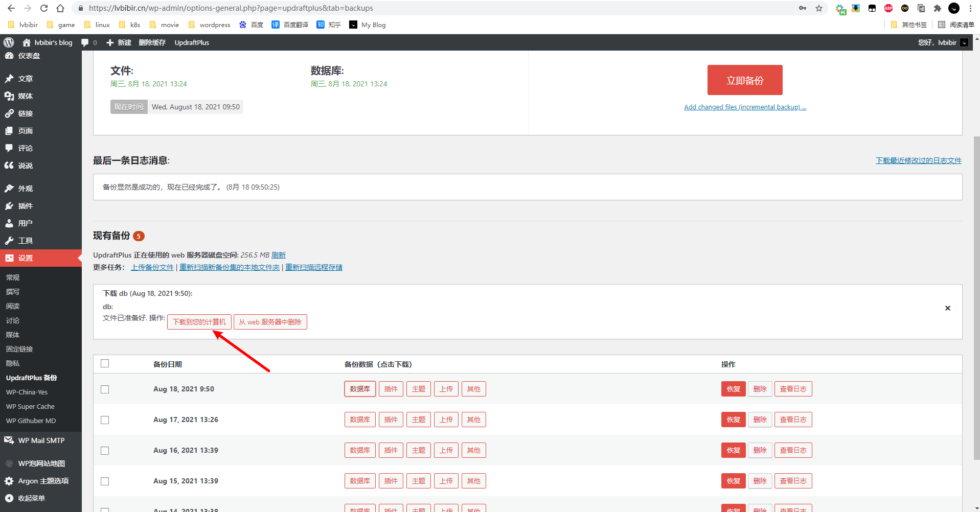
Task: Expand the 其他书签 bookmarks folder
Action: pos(908,25)
